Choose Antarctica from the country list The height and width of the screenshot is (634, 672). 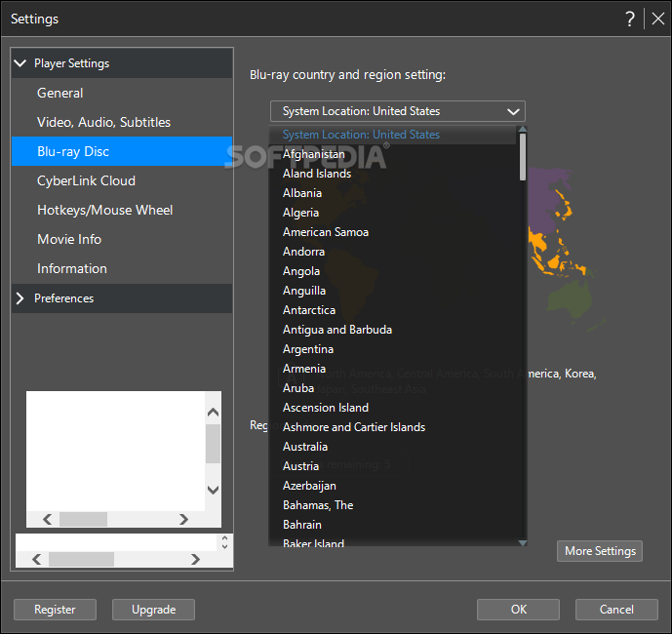point(393,310)
